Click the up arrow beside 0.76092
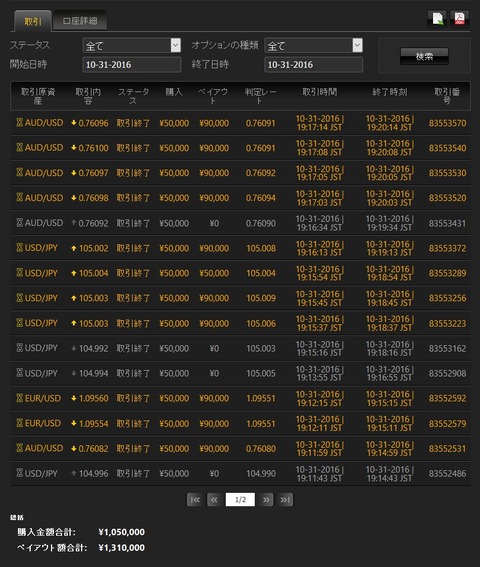The width and height of the screenshot is (480, 567). click(x=74, y=223)
